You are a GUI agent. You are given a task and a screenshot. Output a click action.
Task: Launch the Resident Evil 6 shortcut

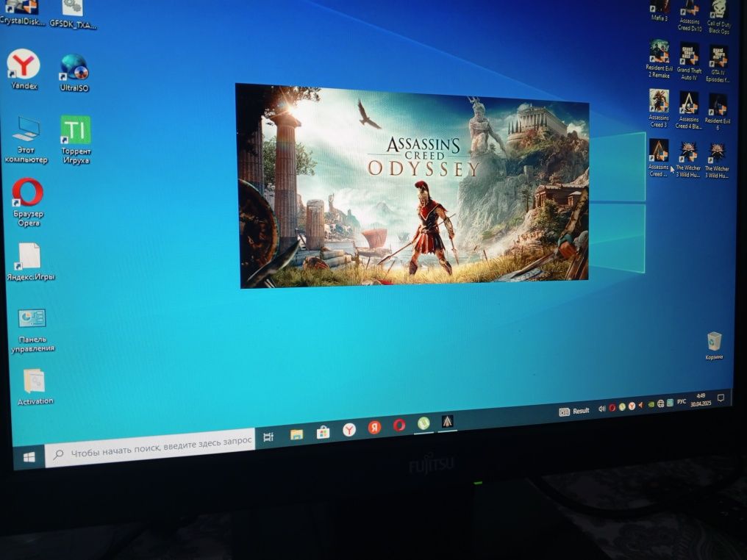click(x=718, y=112)
